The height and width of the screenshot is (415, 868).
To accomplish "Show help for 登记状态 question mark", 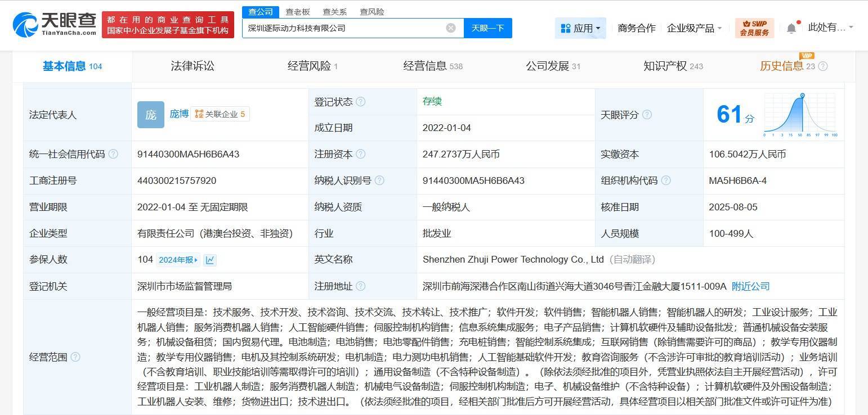I will pyautogui.click(x=361, y=102).
